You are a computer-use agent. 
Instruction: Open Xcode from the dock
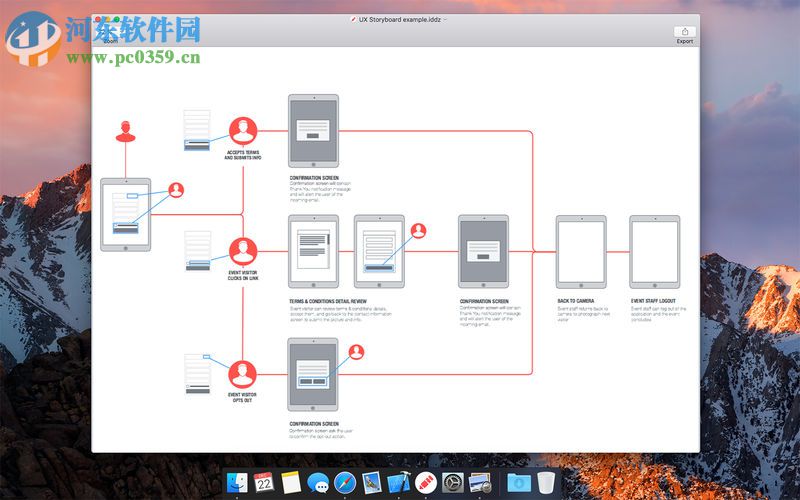coord(399,483)
